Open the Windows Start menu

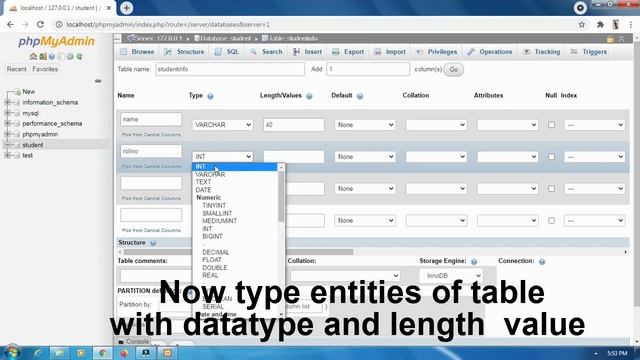(x=12, y=352)
